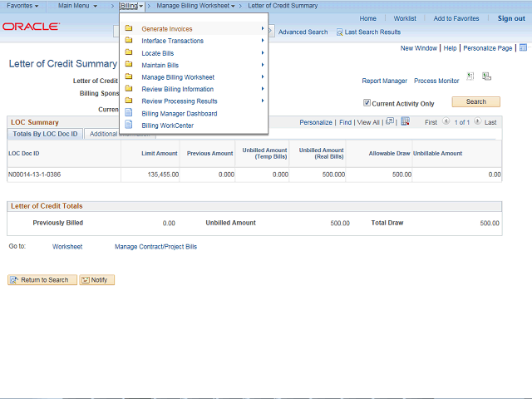
Task: Click the download-to-Excel grid icon
Action: point(405,121)
